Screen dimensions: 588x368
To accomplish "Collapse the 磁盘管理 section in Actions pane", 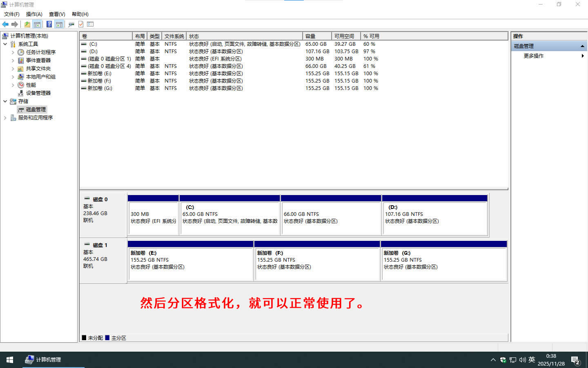I will pos(582,46).
